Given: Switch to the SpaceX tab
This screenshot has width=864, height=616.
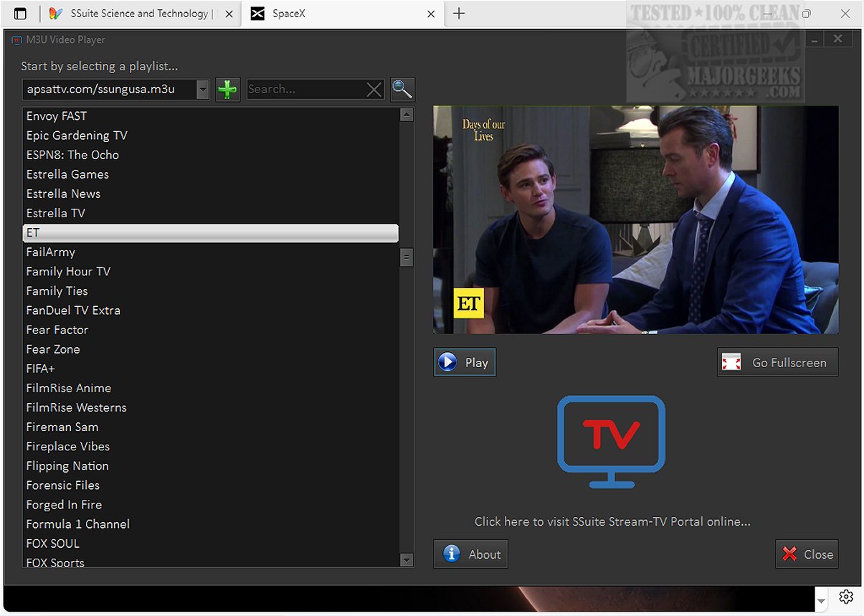Looking at the screenshot, I should click(x=343, y=14).
